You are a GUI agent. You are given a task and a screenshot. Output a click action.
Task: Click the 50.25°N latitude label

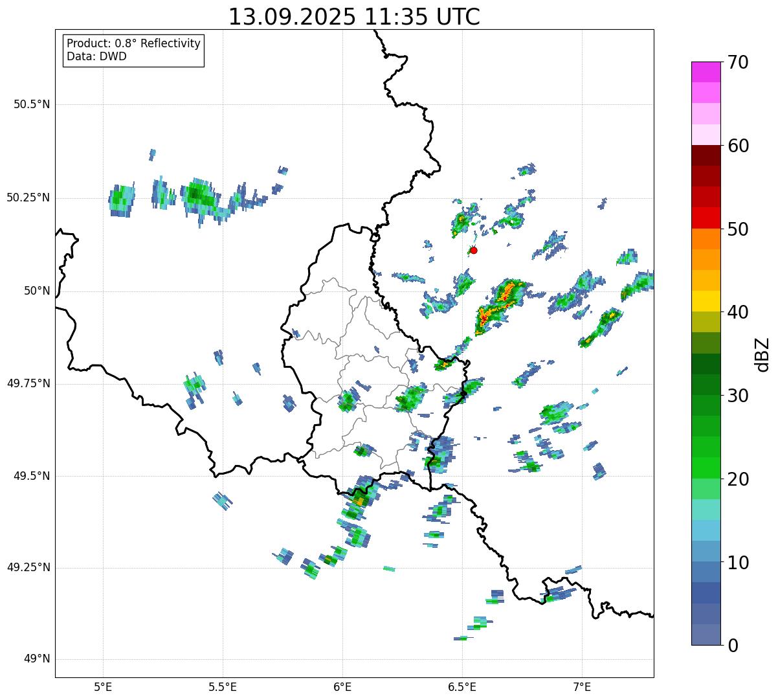coord(28,198)
